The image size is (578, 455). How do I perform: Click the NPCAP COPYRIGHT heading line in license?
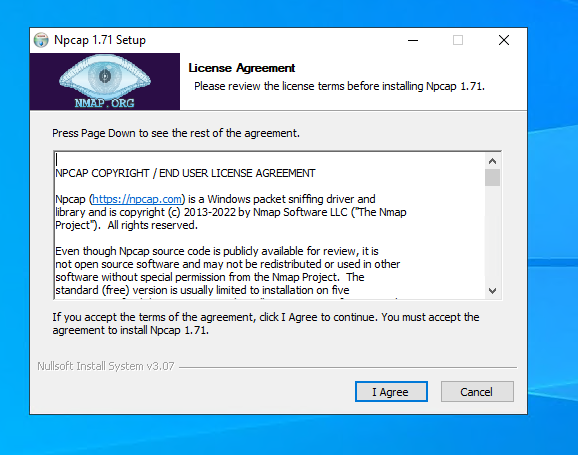(x=185, y=173)
